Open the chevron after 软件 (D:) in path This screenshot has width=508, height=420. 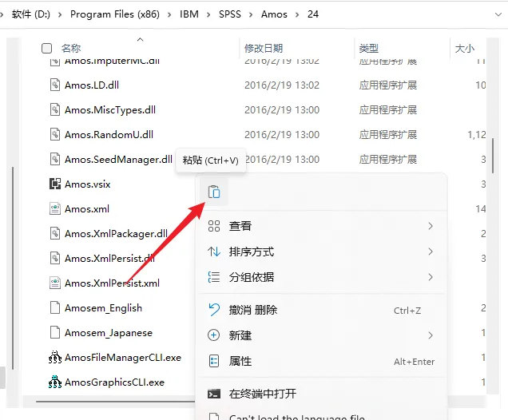[60, 14]
